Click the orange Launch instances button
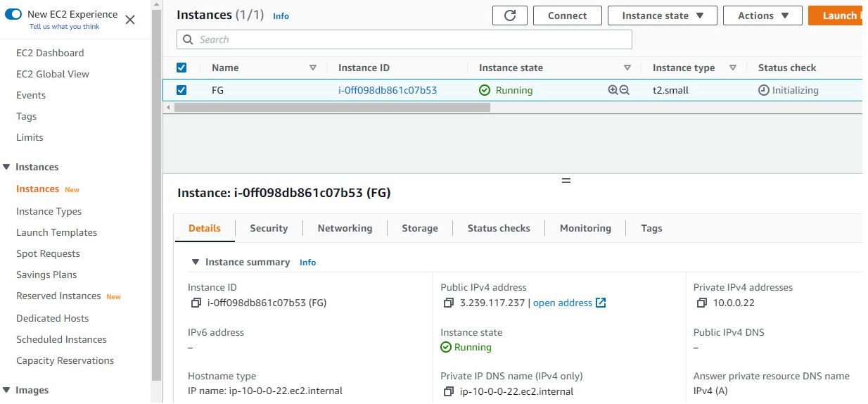This screenshot has height=404, width=868. [x=835, y=15]
